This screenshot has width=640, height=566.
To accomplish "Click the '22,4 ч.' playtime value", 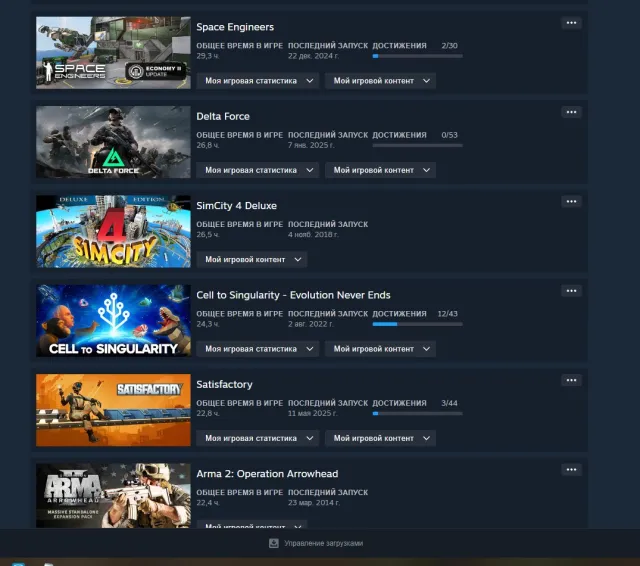I will point(208,503).
